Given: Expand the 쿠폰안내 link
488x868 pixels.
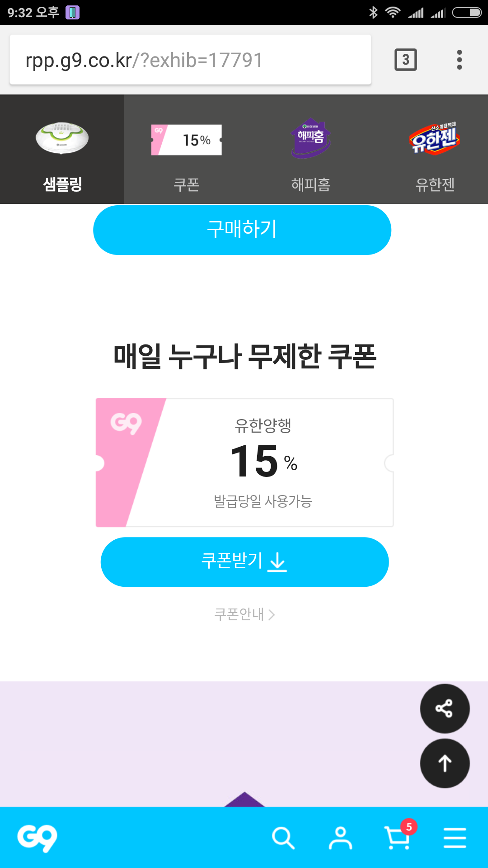Looking at the screenshot, I should (244, 614).
